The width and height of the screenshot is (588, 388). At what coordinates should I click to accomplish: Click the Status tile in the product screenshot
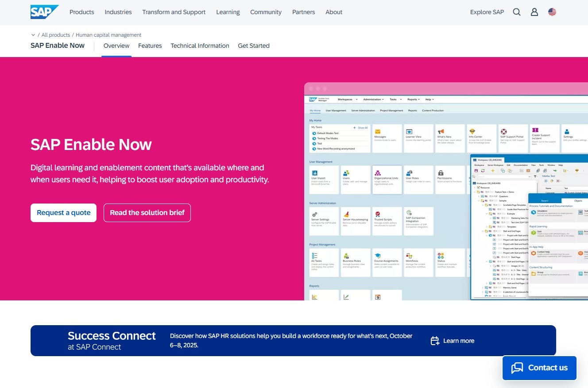[450, 262]
